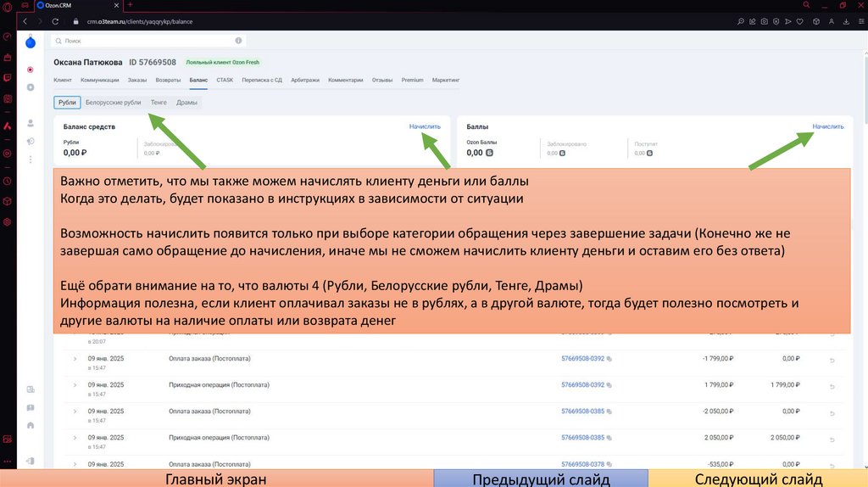
Task: Click the info icon in search field
Action: tap(238, 41)
